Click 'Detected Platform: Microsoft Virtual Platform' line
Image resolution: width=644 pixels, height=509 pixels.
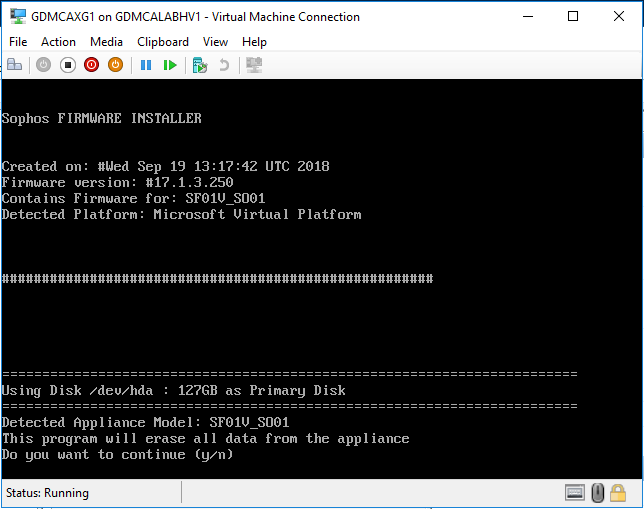[182, 214]
